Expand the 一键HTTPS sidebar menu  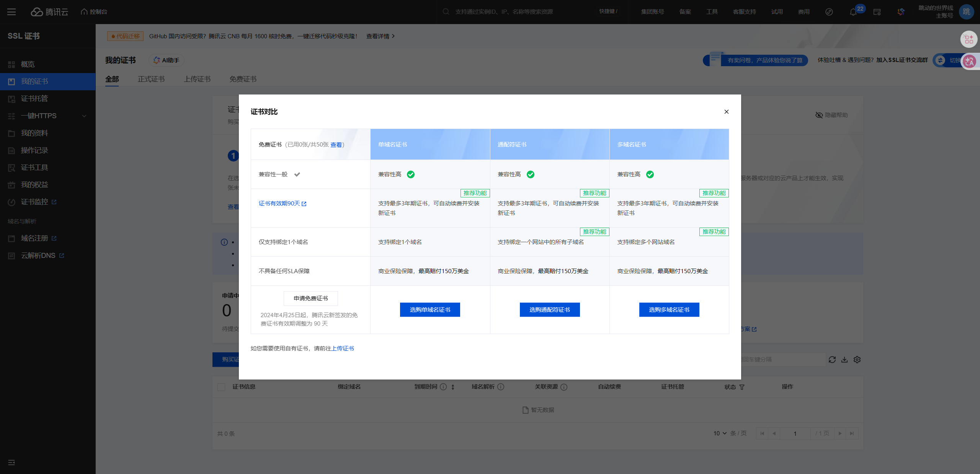click(x=47, y=116)
